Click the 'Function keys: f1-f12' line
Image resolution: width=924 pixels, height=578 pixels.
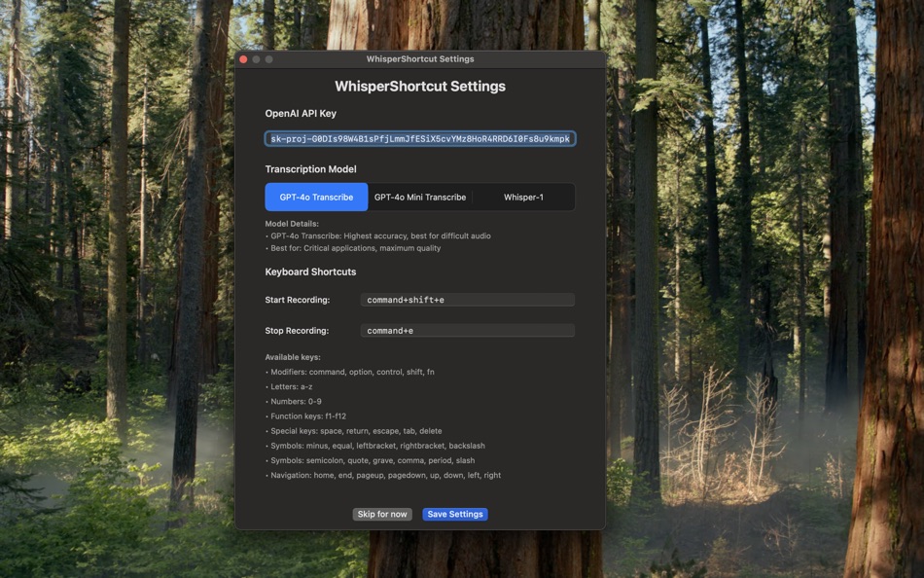tap(305, 416)
